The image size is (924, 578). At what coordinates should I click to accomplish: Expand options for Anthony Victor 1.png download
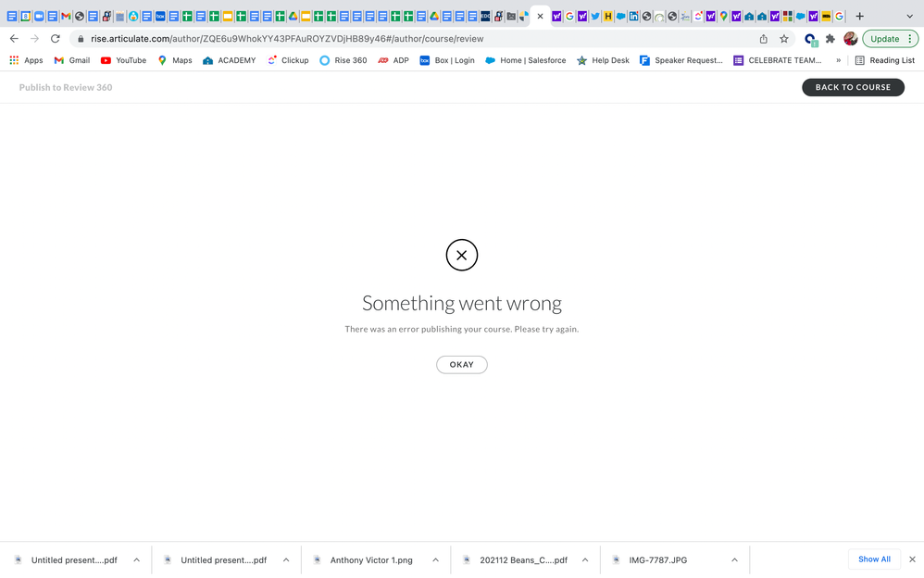pyautogui.click(x=435, y=559)
